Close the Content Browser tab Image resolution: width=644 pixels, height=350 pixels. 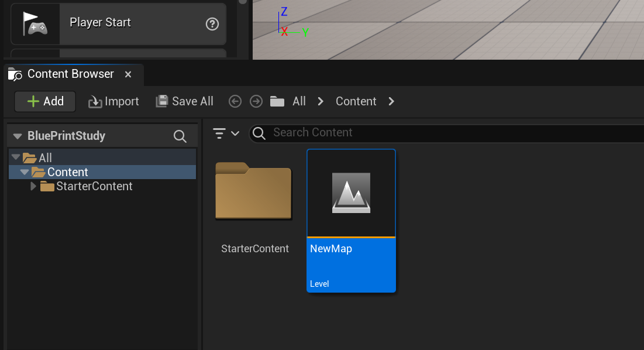coord(128,74)
